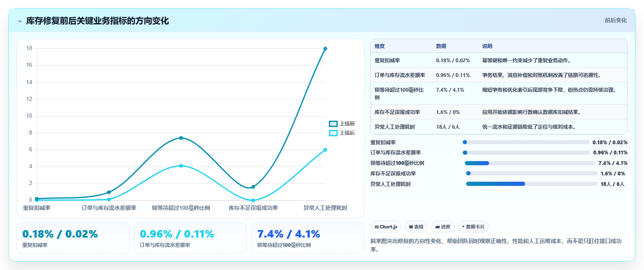
Task: Click the 说明 column header
Action: [x=487, y=46]
